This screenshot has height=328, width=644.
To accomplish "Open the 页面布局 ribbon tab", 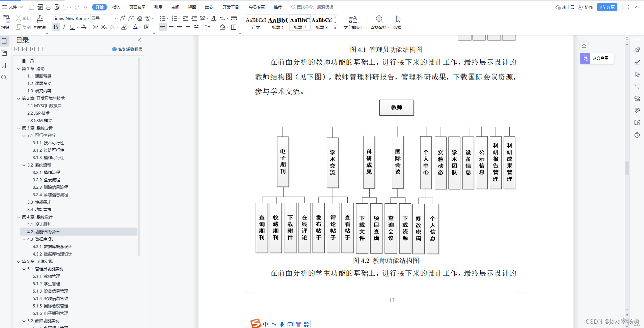I will point(137,7).
